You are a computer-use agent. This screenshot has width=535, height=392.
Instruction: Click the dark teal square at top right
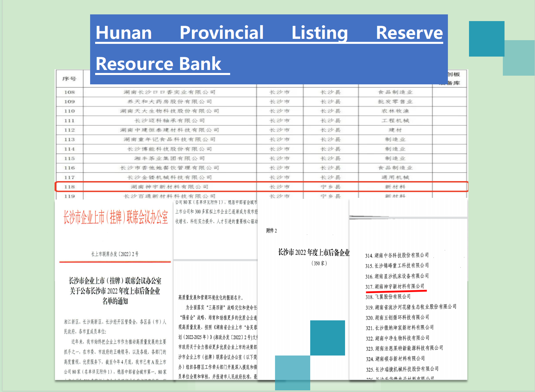click(486, 38)
